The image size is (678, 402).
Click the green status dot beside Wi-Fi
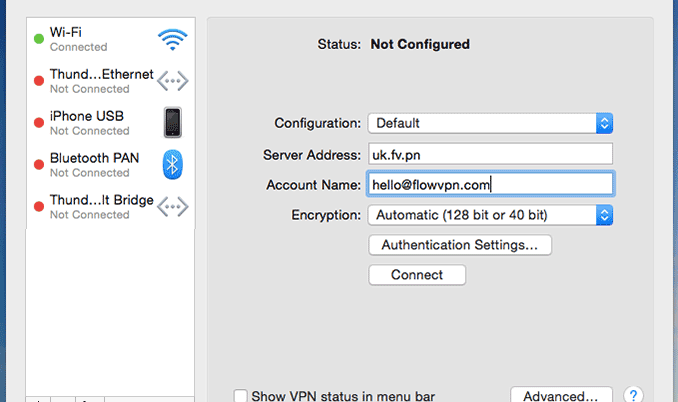click(x=38, y=40)
